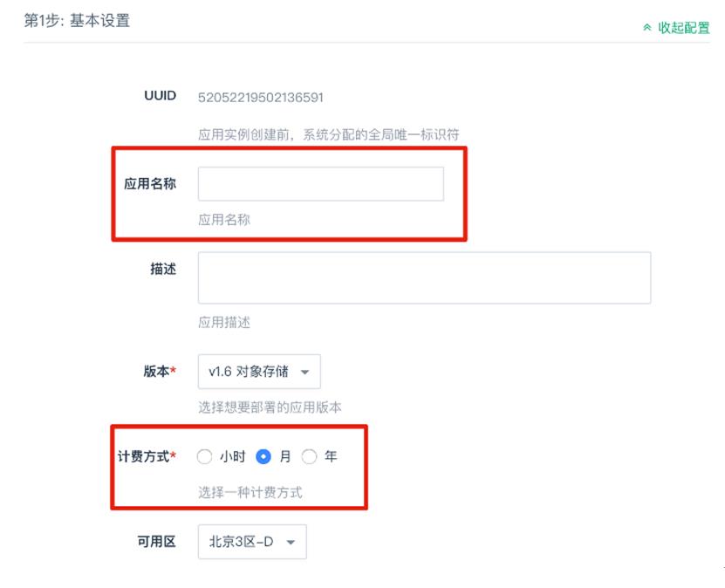This screenshot has height=588, width=725.
Task: Open the 版本 v1.6 对象存储 dropdown
Action: click(x=259, y=372)
